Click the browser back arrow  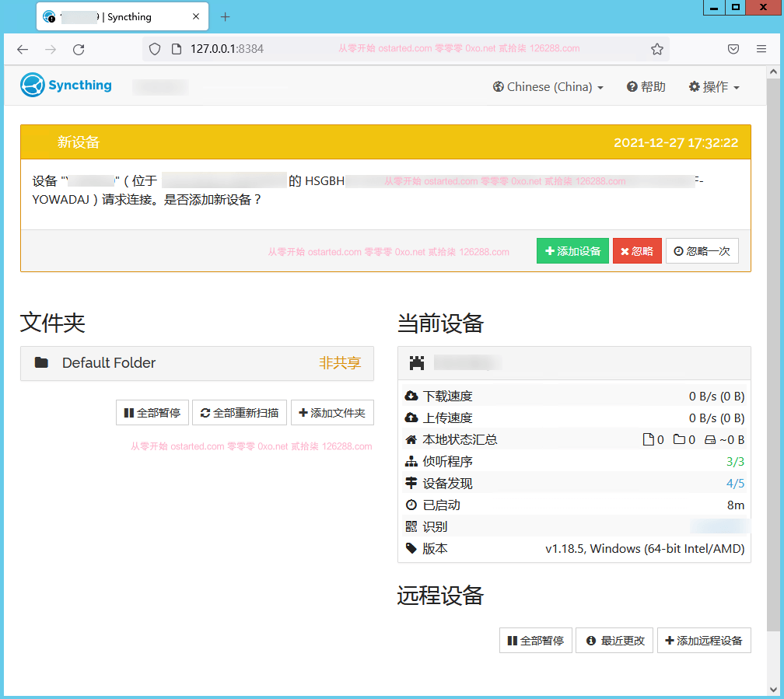[x=23, y=49]
